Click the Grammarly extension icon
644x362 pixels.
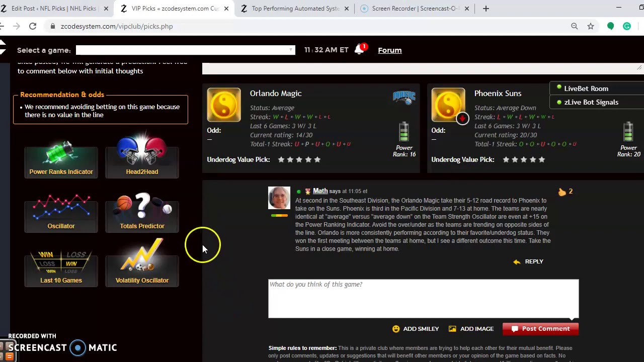pos(627,26)
